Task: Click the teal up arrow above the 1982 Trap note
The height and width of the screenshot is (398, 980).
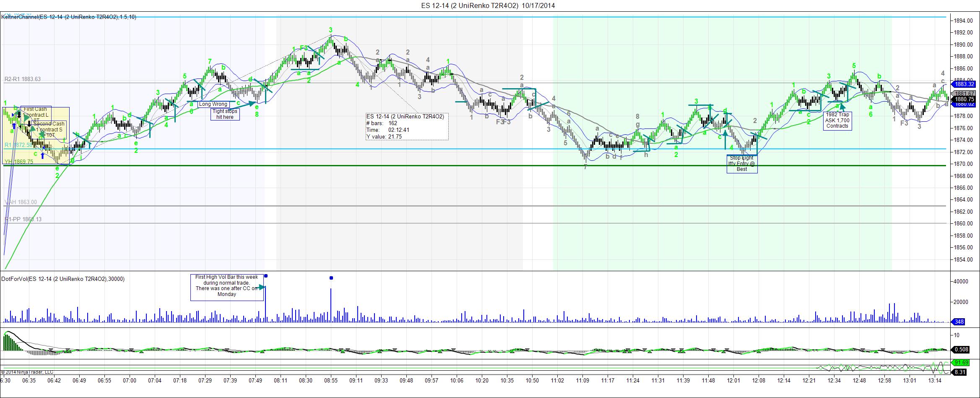Action: click(842, 107)
